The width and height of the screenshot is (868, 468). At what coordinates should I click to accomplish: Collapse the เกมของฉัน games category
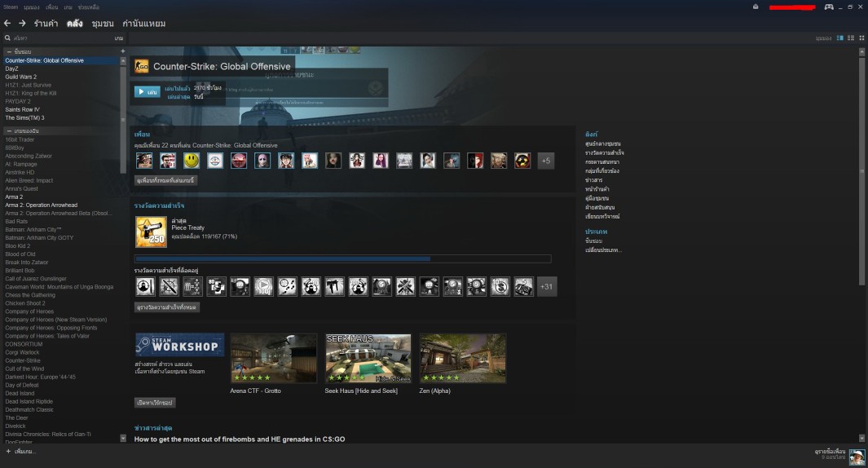coord(9,130)
